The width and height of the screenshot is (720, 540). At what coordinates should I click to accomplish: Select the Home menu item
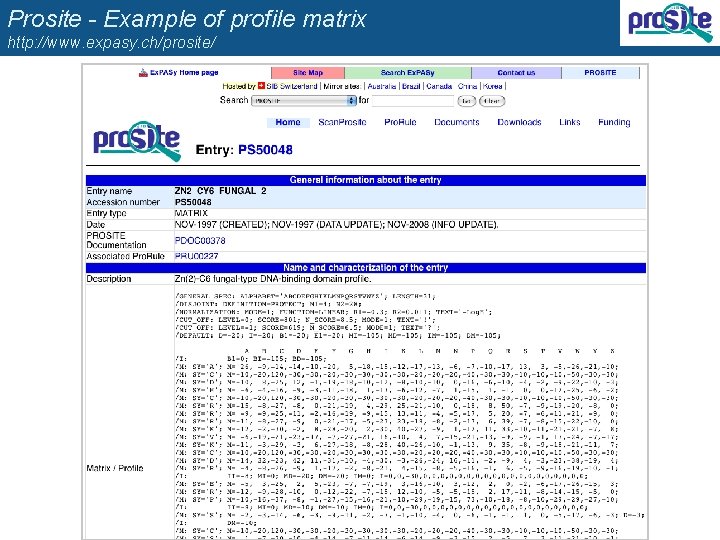[288, 122]
